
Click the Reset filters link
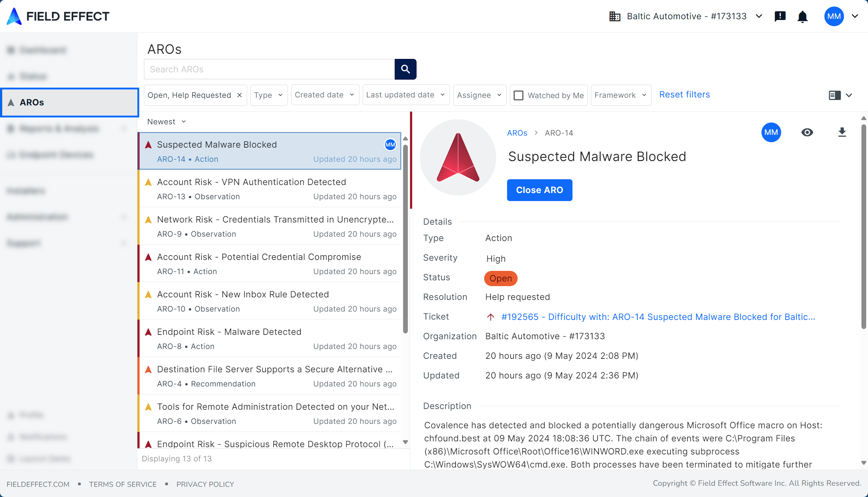pyautogui.click(x=684, y=95)
